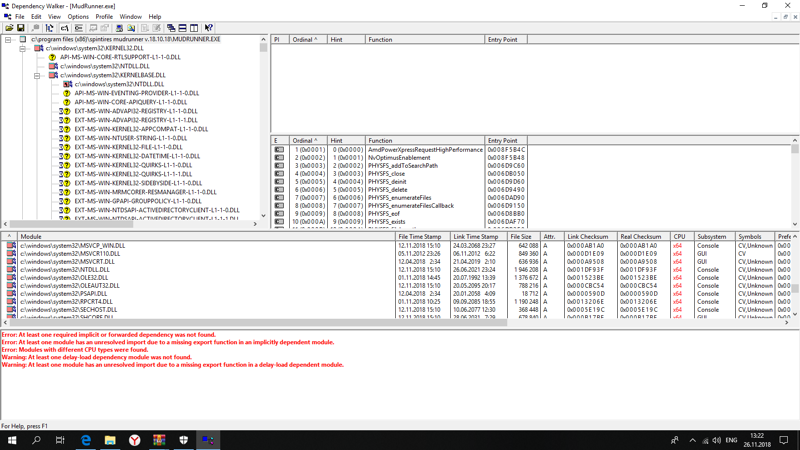Click the Tile Horizontally toolbar icon
Image resolution: width=800 pixels, height=450 pixels.
[182, 28]
